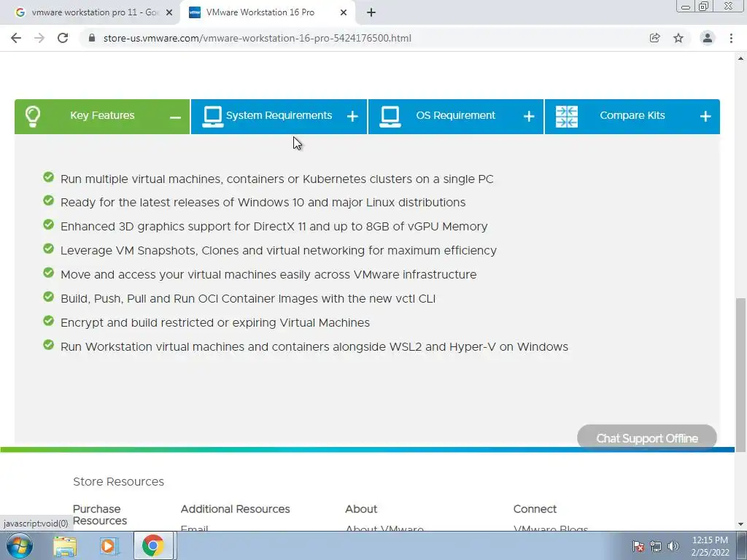The height and width of the screenshot is (560, 747).
Task: Click the check icon beside Encrypt and build
Action: point(48,321)
